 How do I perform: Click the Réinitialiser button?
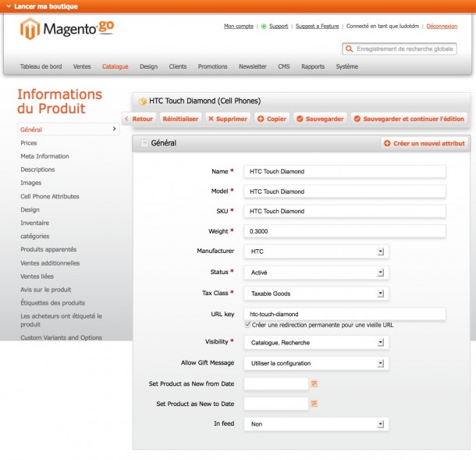coord(180,119)
